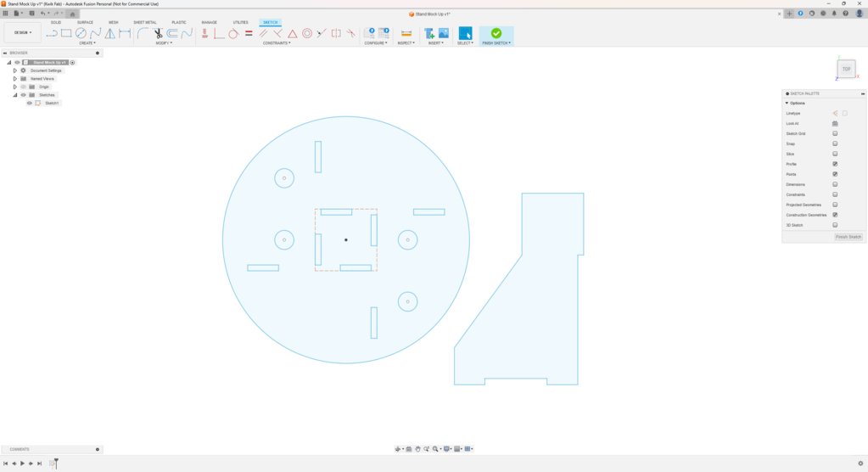Image resolution: width=868 pixels, height=472 pixels.
Task: Switch to the MESH tab
Action: tap(114, 23)
